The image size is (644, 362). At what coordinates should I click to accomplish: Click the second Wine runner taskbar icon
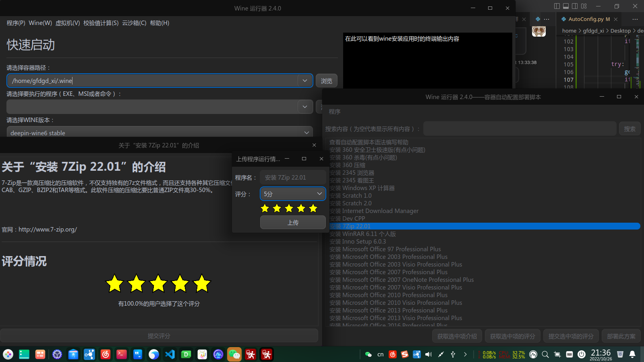click(267, 354)
